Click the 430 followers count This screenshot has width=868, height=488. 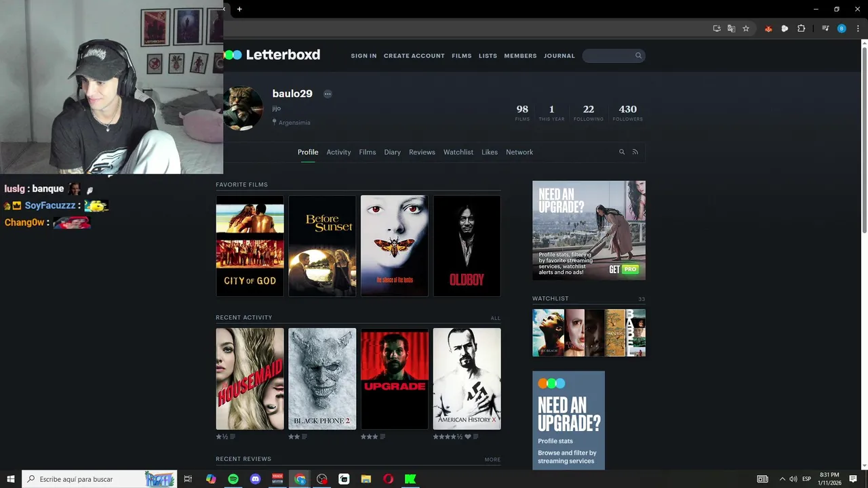point(628,113)
